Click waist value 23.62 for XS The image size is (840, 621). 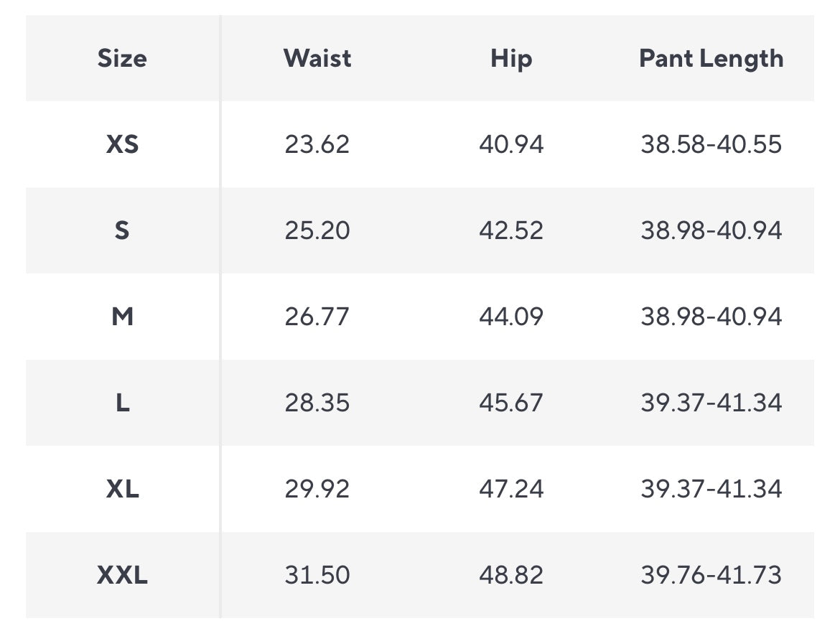click(317, 144)
